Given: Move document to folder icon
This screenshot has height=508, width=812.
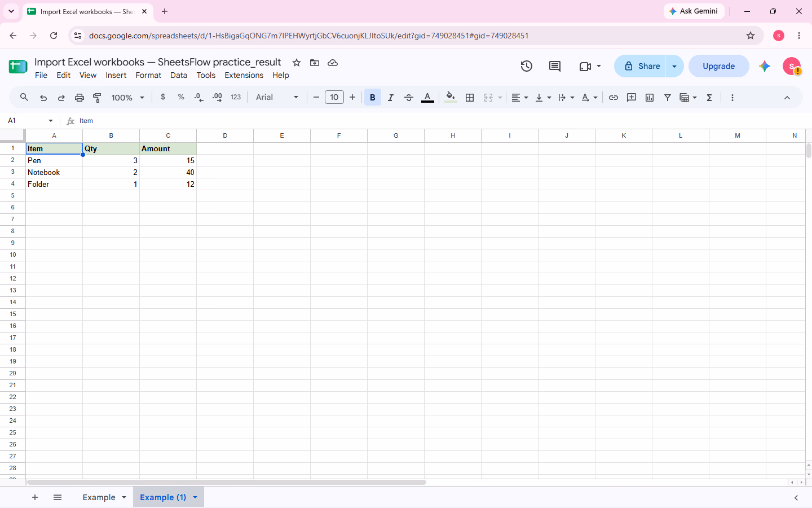Looking at the screenshot, I should (x=315, y=63).
